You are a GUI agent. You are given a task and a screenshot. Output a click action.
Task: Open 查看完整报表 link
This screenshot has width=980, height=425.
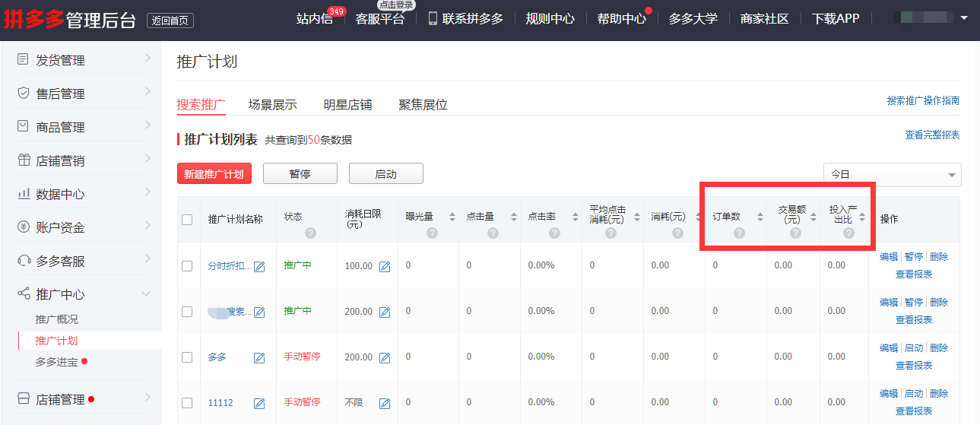point(932,135)
